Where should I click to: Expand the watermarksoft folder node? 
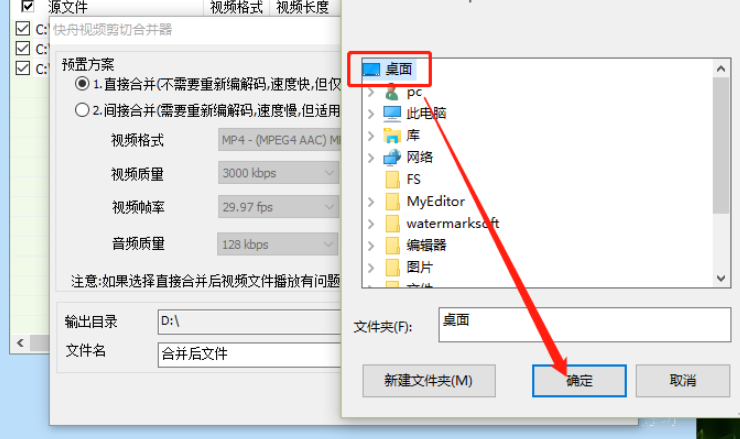[x=371, y=223]
